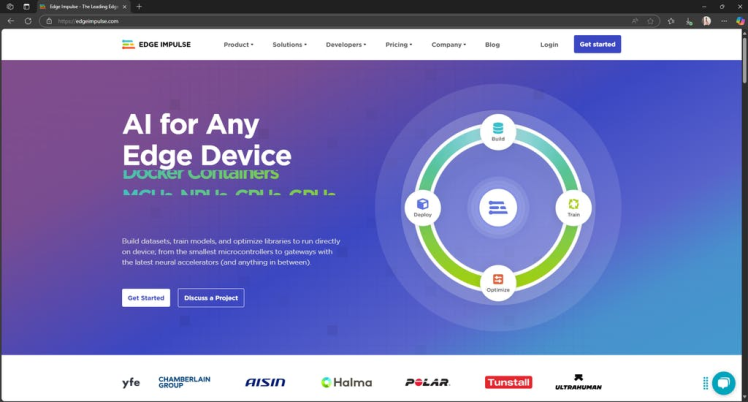Close the Edge Impulse tab
The image size is (748, 402).
(x=125, y=7)
